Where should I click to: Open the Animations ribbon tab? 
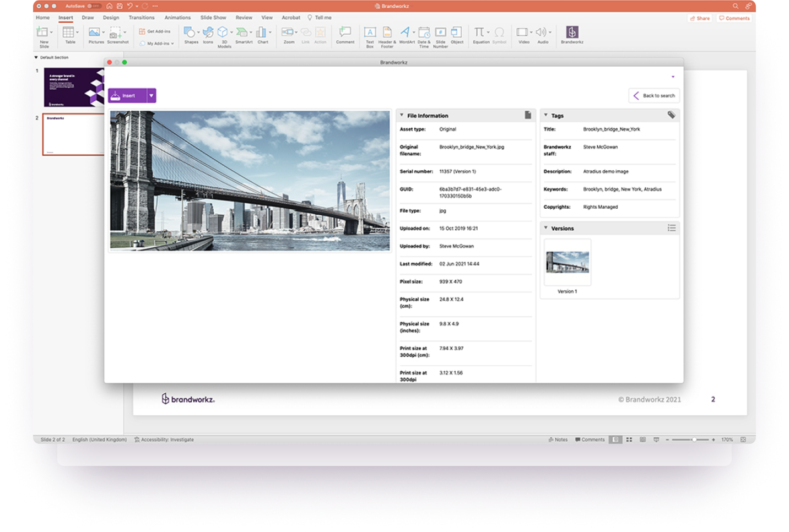tap(177, 18)
